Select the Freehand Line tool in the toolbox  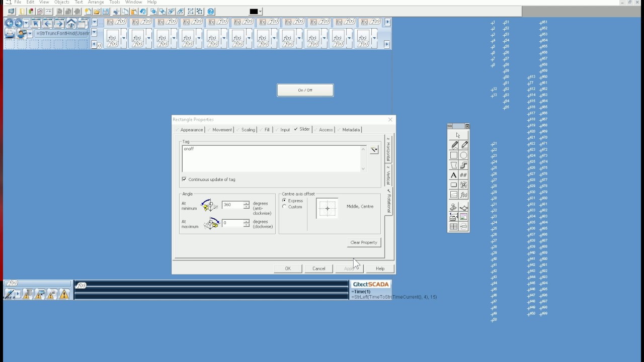[454, 145]
